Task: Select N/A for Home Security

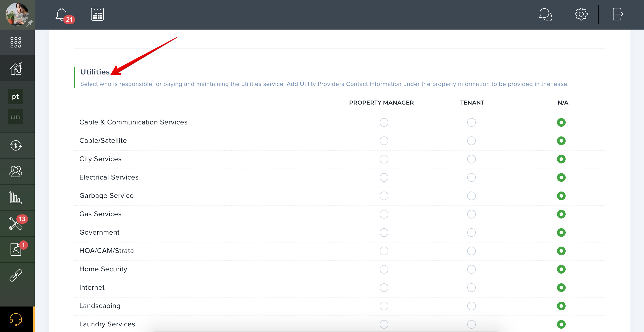Action: pyautogui.click(x=561, y=269)
